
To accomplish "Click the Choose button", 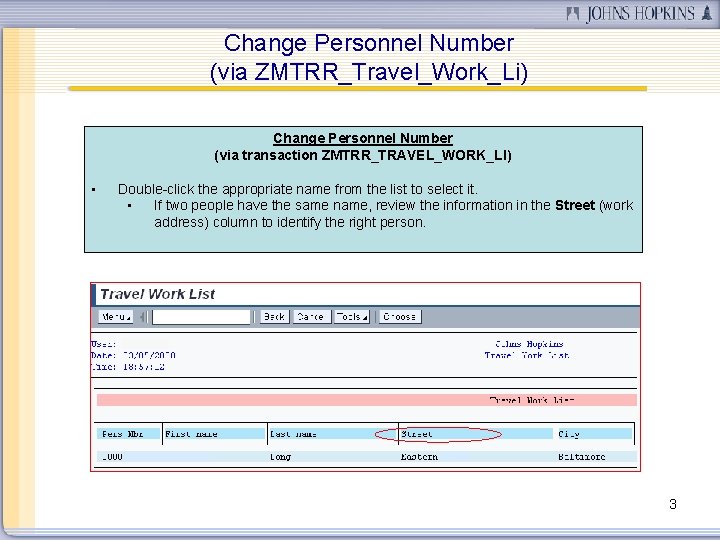I will [400, 316].
